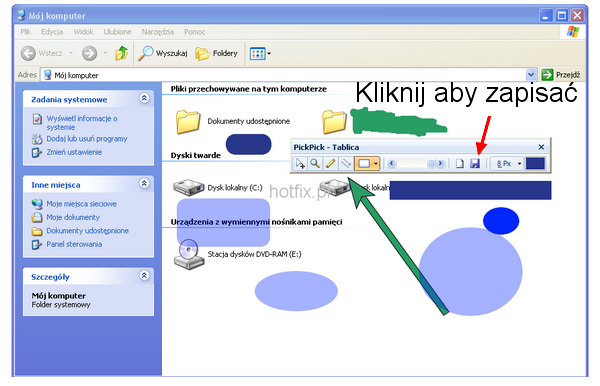The image size is (600, 386).
Task: Open the Widok menu
Action: pyautogui.click(x=83, y=32)
